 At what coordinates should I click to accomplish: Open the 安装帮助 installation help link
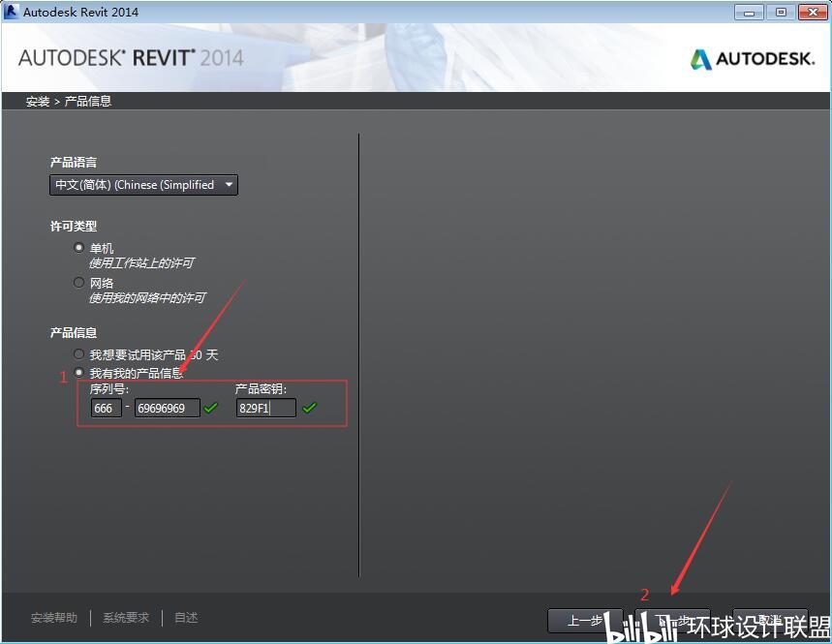[x=54, y=618]
